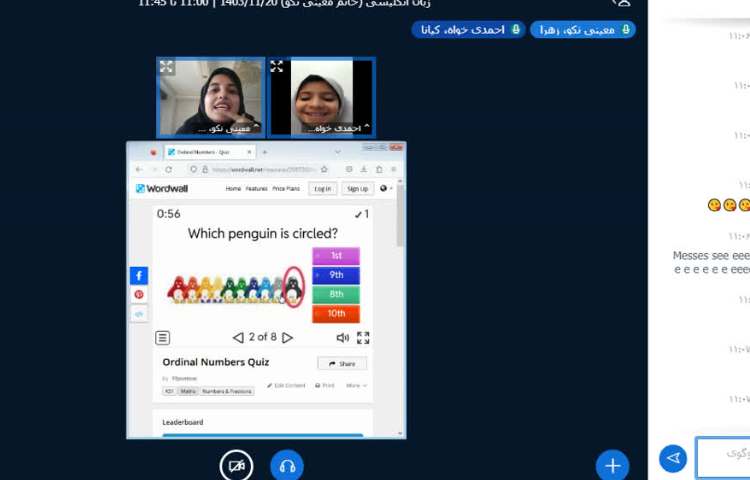
Task: Select the purple 1st answer option
Action: pyautogui.click(x=336, y=256)
